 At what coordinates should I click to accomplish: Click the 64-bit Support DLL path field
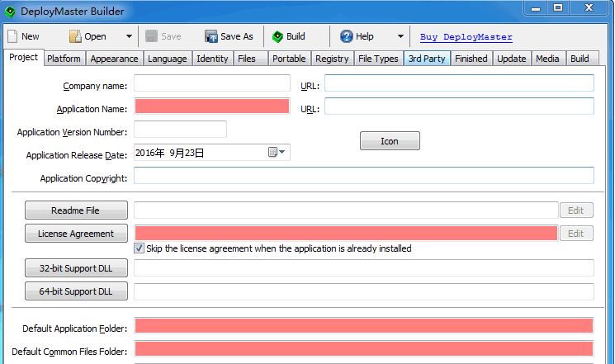tap(364, 291)
